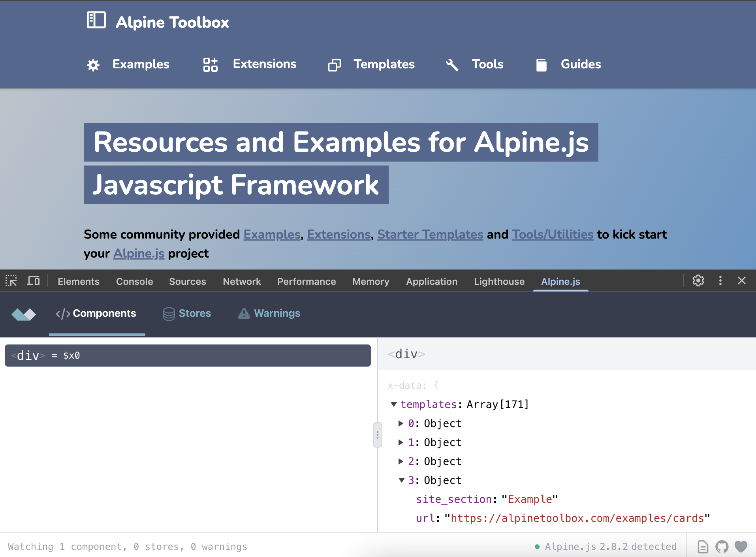Click the x-data: { label

413,386
